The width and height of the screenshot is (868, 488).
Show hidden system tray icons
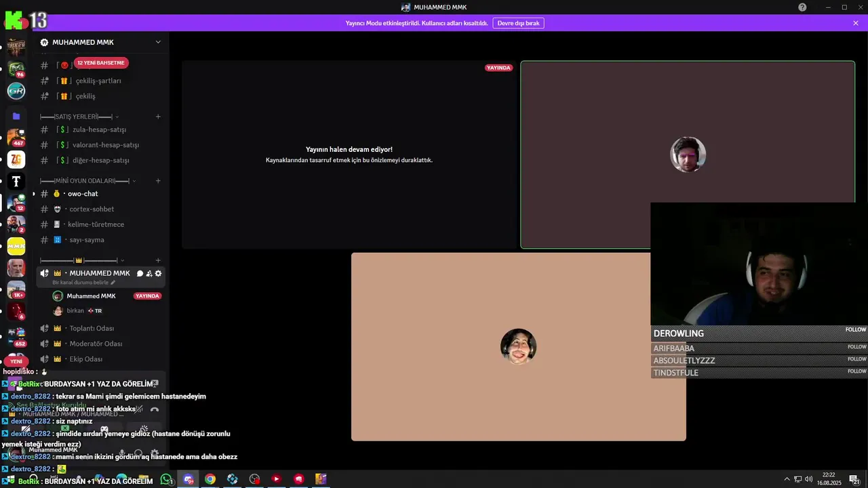click(x=787, y=479)
